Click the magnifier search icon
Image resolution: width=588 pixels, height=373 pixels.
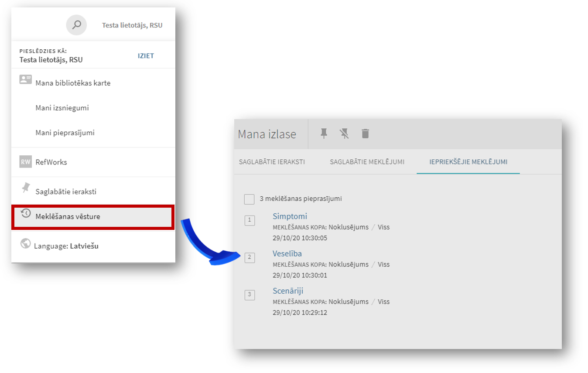[x=76, y=25]
